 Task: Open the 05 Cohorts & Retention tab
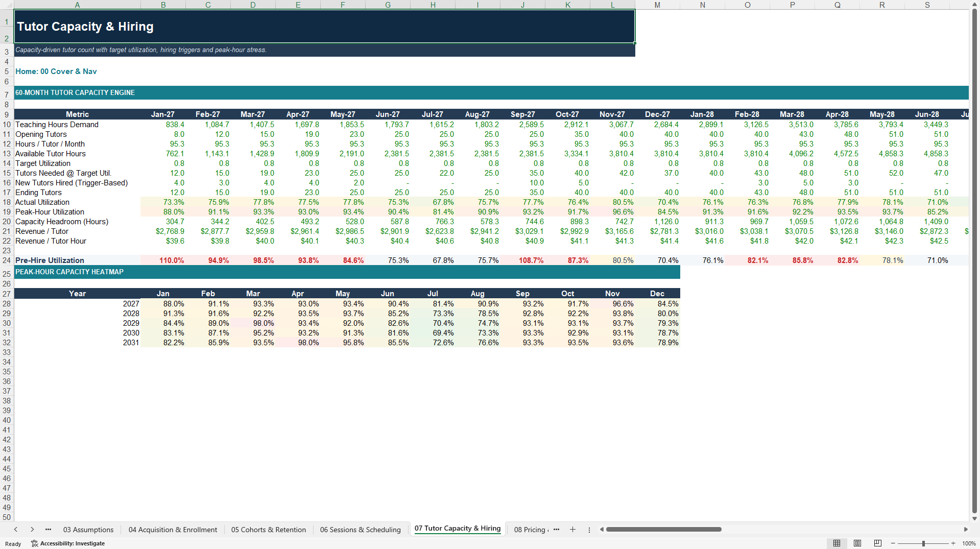pyautogui.click(x=269, y=530)
